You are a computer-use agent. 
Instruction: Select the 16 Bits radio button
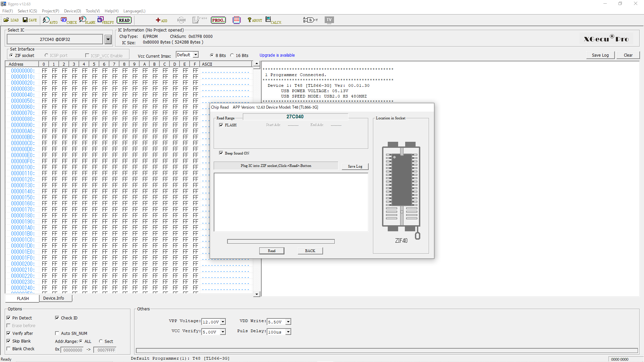click(x=232, y=55)
